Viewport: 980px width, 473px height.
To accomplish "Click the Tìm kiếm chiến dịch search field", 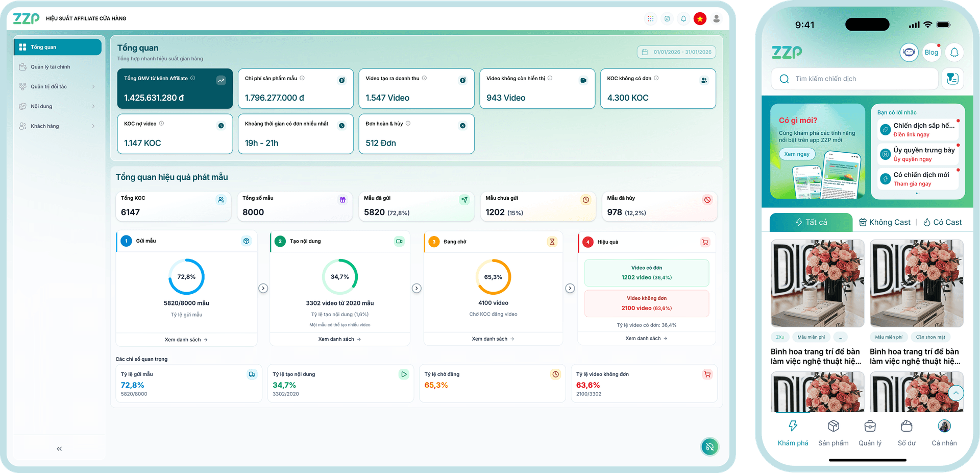I will point(854,79).
